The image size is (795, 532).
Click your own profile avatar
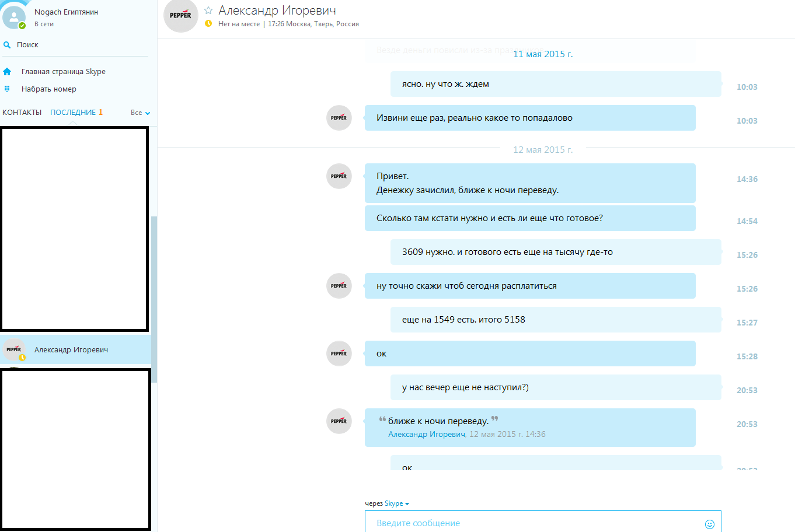point(14,16)
